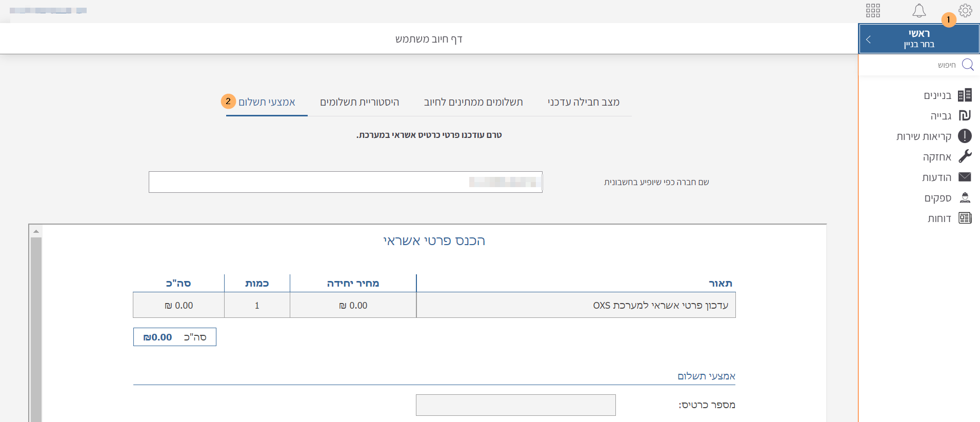Select תשלומים ממתינים לחיוב tab
The width and height of the screenshot is (980, 422).
(x=473, y=102)
